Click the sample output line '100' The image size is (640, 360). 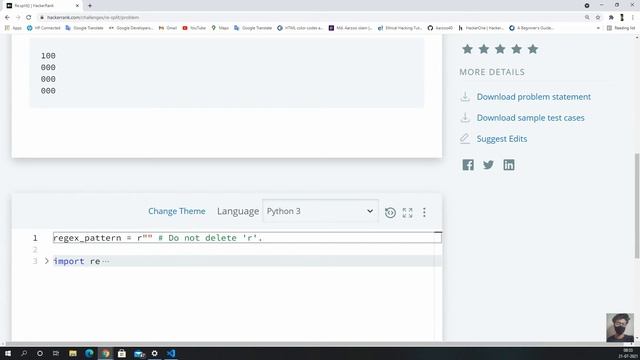pyautogui.click(x=48, y=56)
